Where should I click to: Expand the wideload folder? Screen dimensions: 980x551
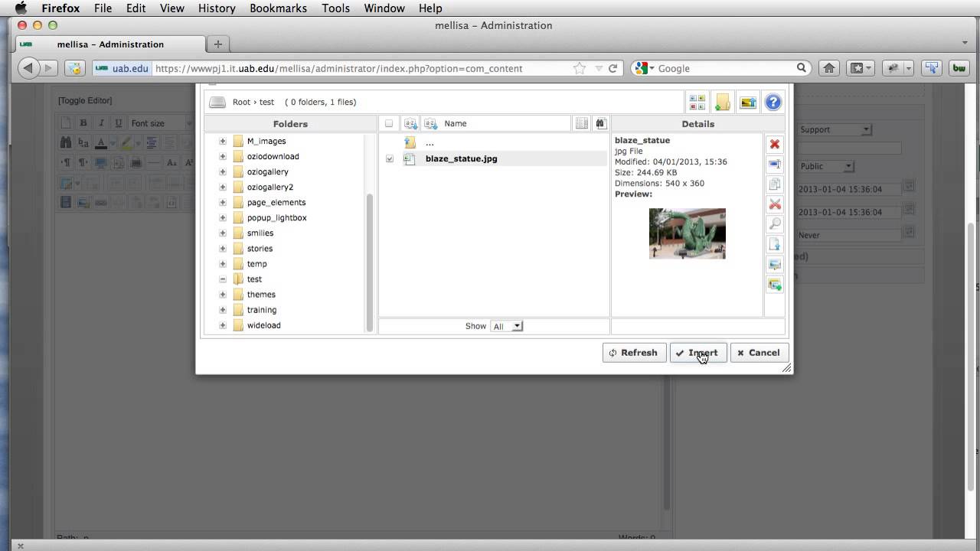pyautogui.click(x=223, y=325)
